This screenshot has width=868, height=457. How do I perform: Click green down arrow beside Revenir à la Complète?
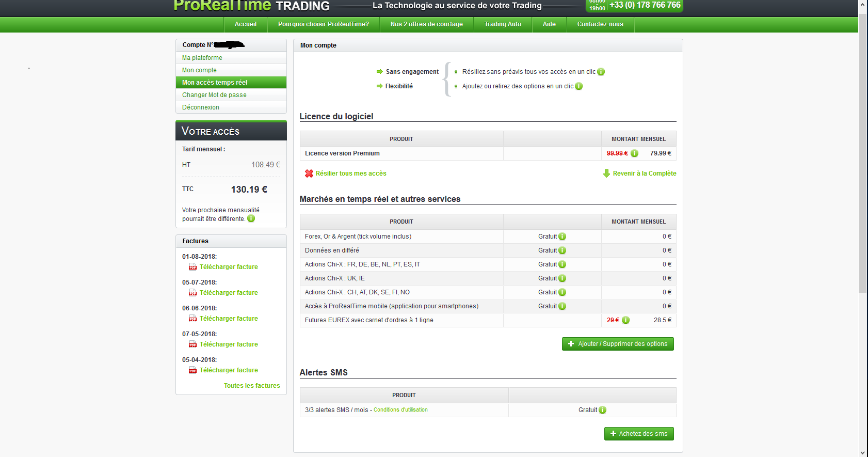(606, 174)
